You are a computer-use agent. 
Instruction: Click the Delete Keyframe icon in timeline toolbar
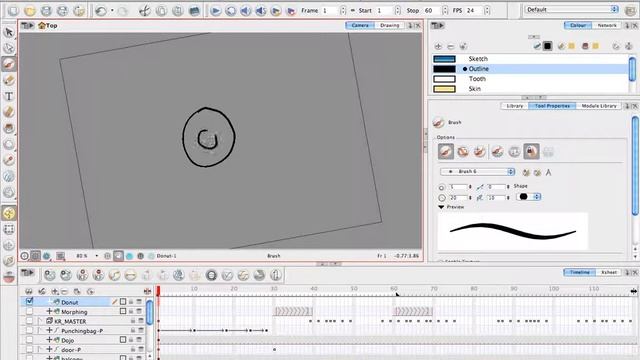click(x=98, y=275)
